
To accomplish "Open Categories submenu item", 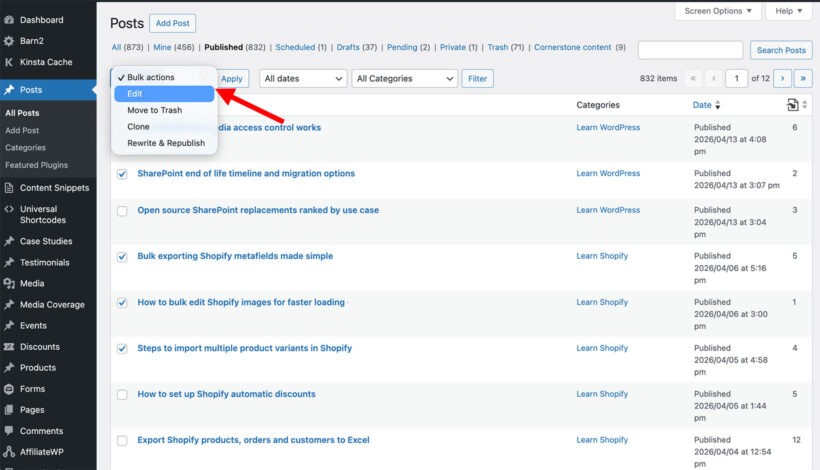I will coord(25,147).
